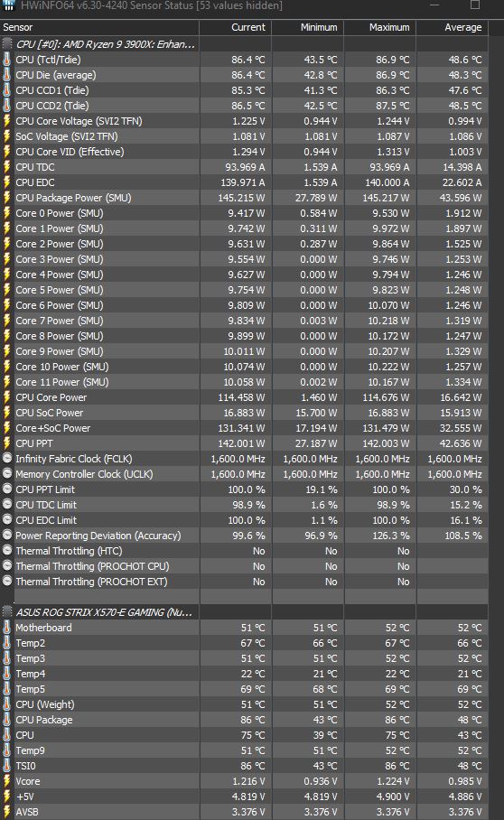Viewport: 504px width, 820px height.
Task: Click thermometer icon beside TSI0 row
Action: pos(7,765)
